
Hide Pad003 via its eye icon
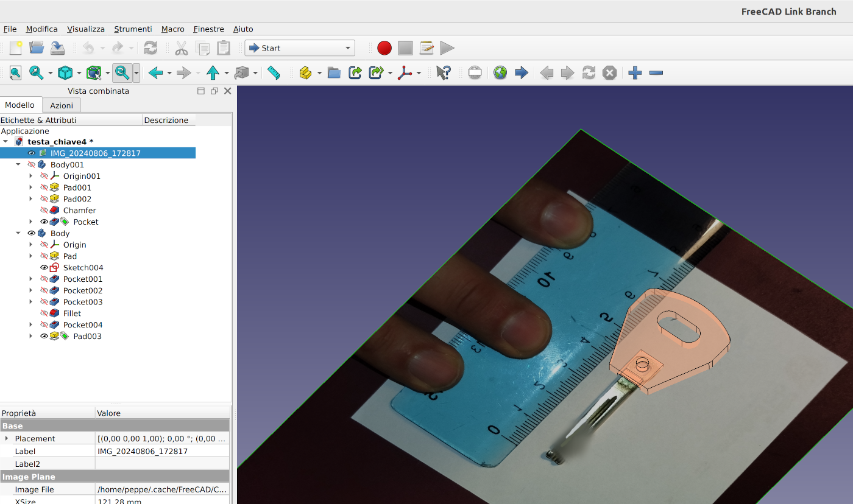(44, 337)
